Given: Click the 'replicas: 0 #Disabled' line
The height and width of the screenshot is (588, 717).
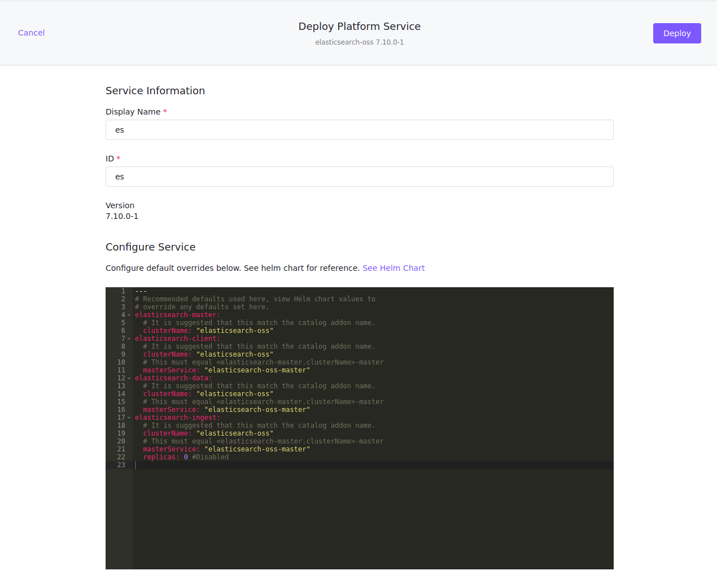Looking at the screenshot, I should (186, 457).
